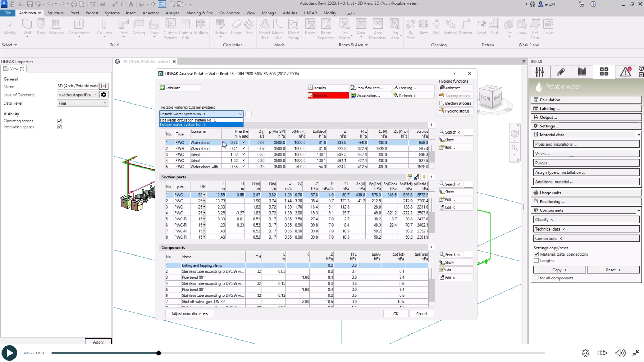Open the Hygiene status function

[456, 111]
